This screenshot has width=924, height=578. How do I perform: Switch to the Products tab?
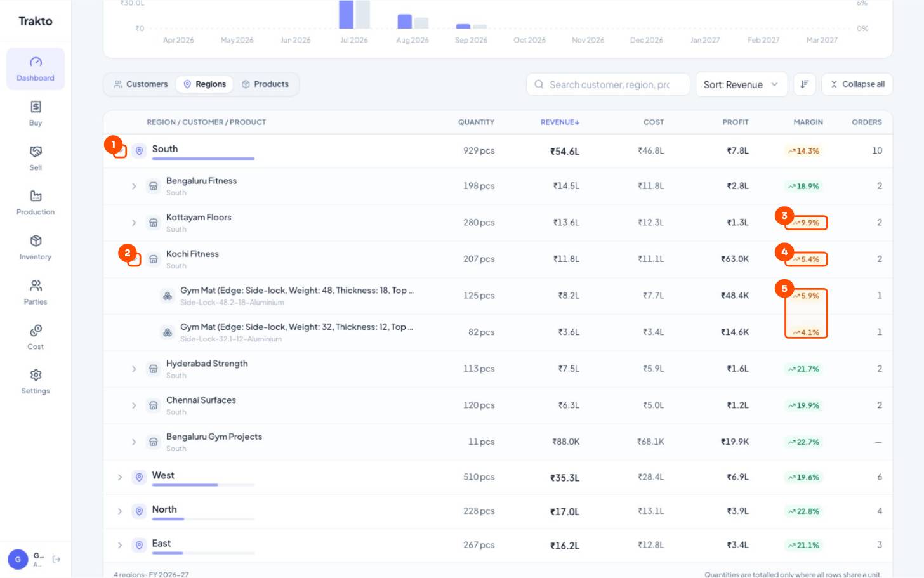(265, 84)
